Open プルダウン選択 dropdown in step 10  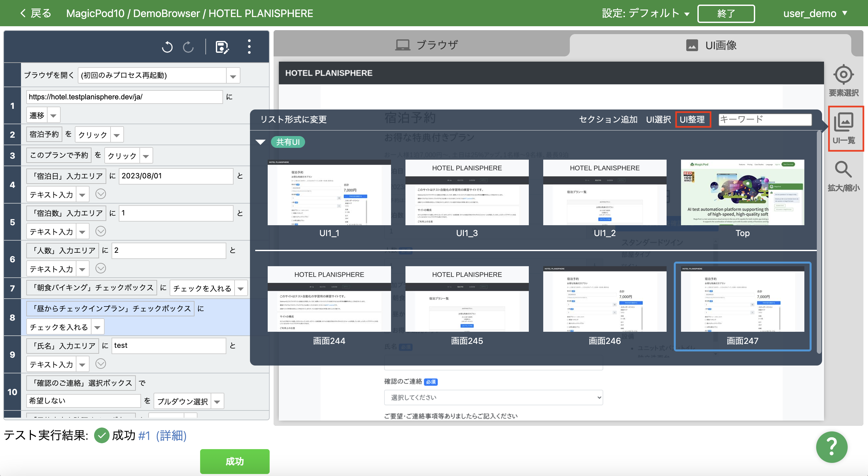point(217,401)
